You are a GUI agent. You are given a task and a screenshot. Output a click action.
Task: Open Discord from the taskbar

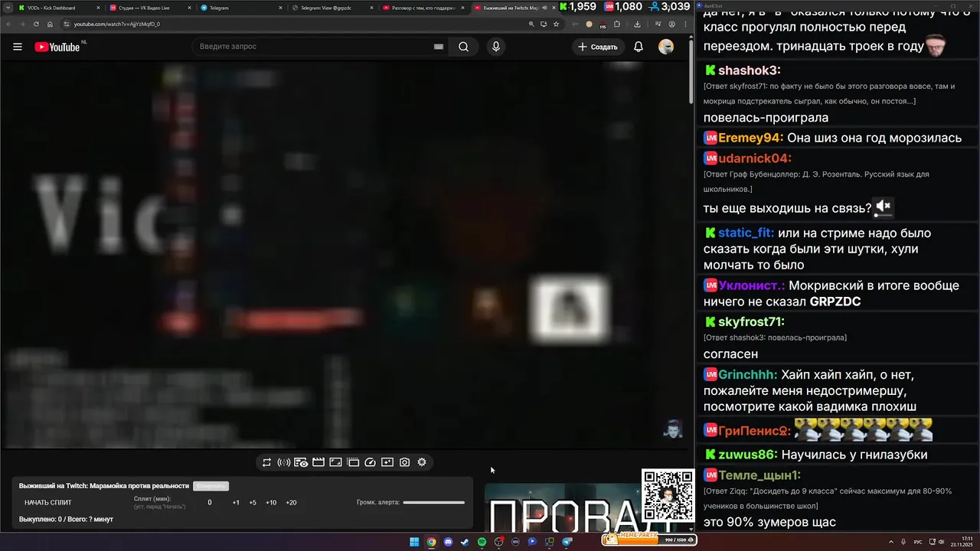point(448,542)
